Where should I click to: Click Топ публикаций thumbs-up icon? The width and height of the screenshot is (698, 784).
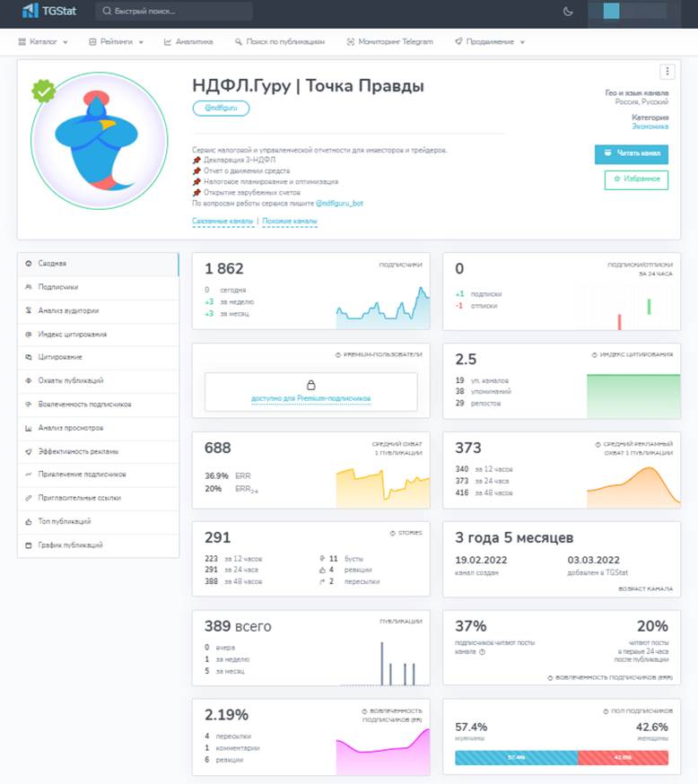pos(29,521)
